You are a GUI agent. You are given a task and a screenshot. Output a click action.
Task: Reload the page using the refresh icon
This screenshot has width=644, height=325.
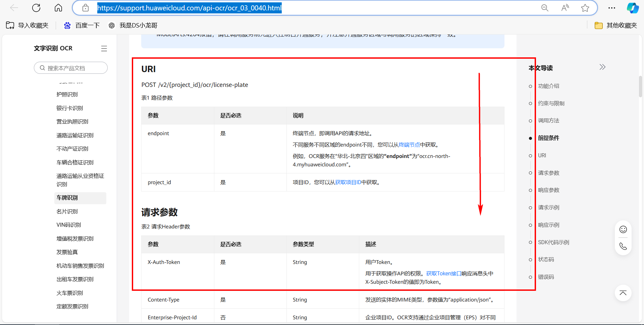click(36, 8)
